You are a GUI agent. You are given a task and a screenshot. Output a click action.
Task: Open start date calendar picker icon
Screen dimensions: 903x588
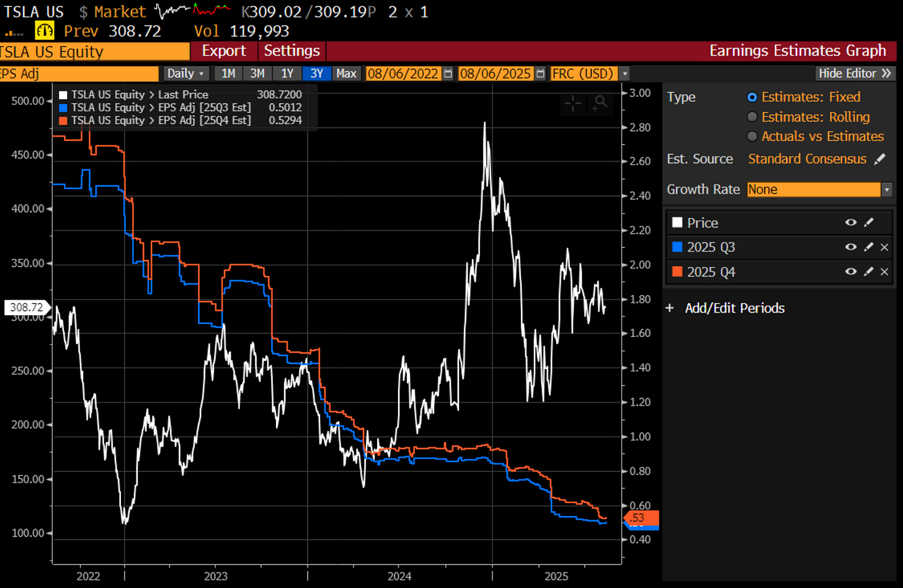pyautogui.click(x=448, y=73)
